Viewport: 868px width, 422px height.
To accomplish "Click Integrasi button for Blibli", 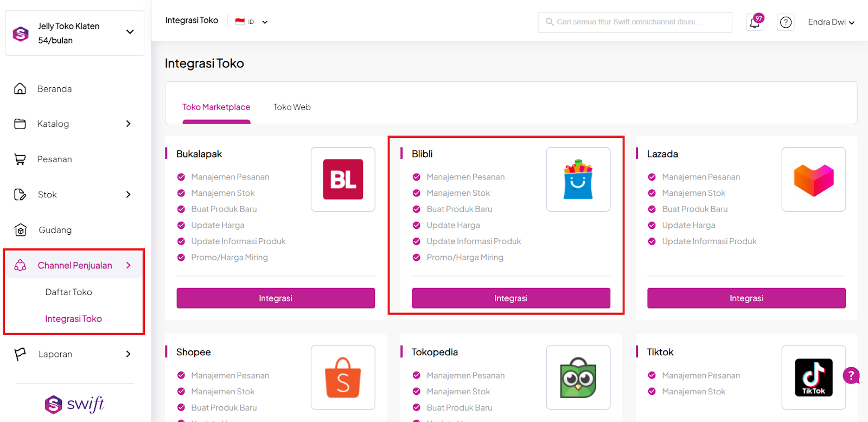I will [x=511, y=298].
